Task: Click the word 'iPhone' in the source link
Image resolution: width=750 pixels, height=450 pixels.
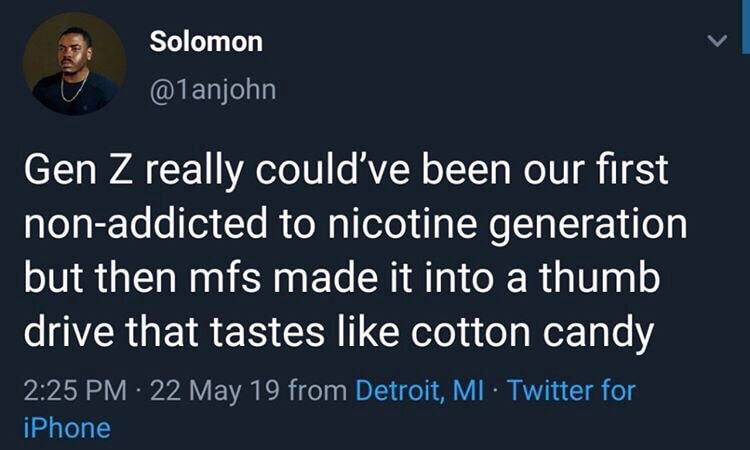Action: [x=65, y=428]
